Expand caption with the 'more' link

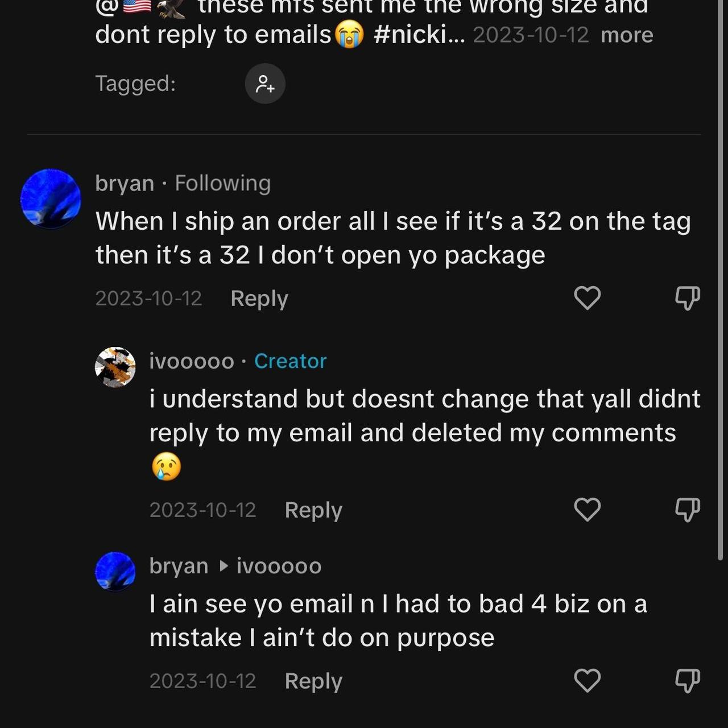point(627,35)
